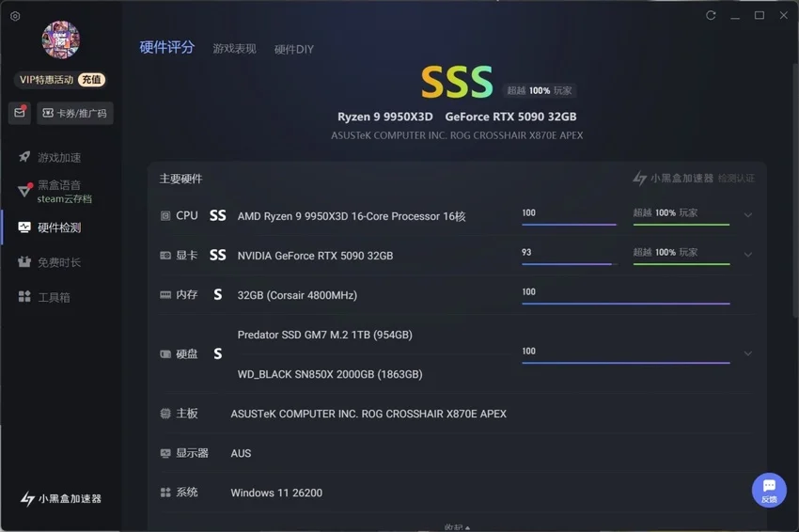Close the application window
The height and width of the screenshot is (532, 799).
tap(784, 15)
